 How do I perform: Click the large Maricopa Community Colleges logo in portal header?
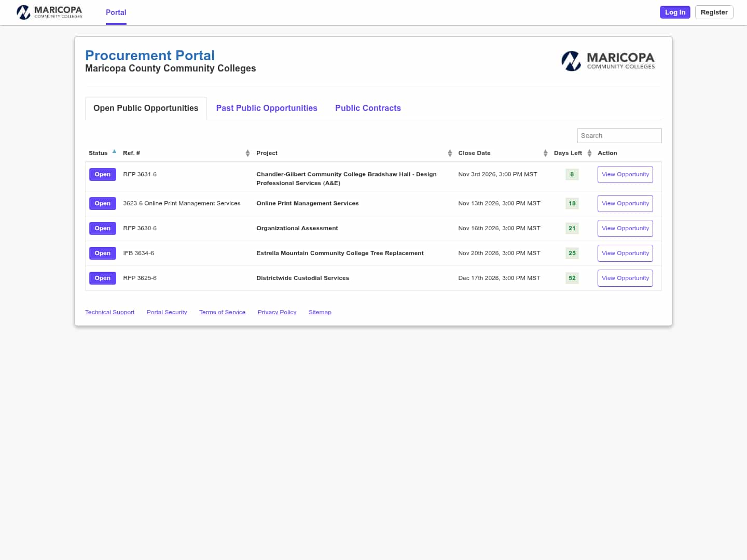point(608,61)
